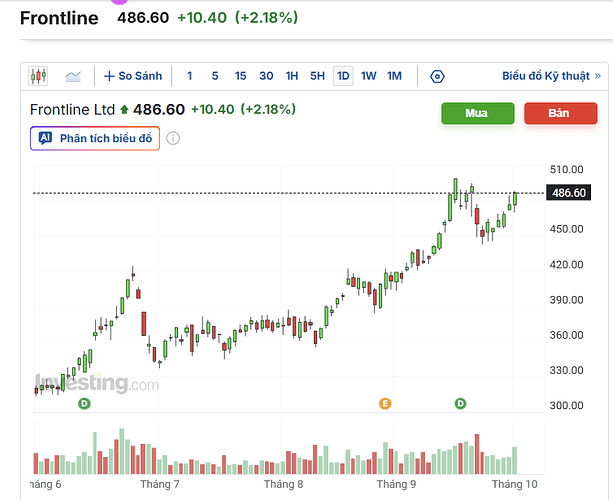
Task: Click the green D dividend marker near Tháng 10
Action: click(461, 403)
